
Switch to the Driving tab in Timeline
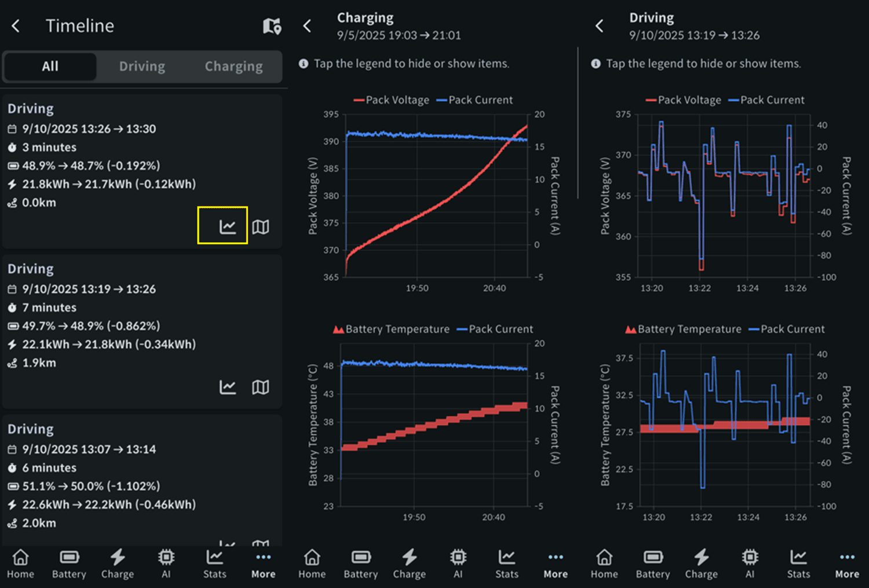click(142, 67)
